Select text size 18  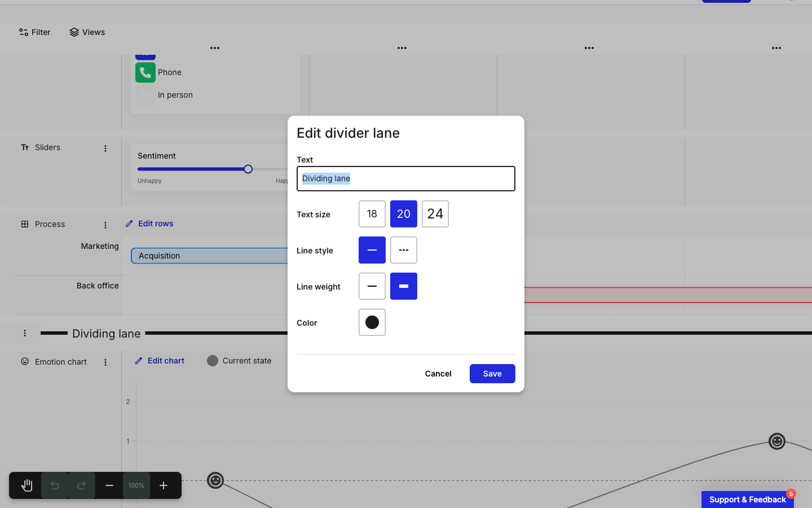coord(372,214)
